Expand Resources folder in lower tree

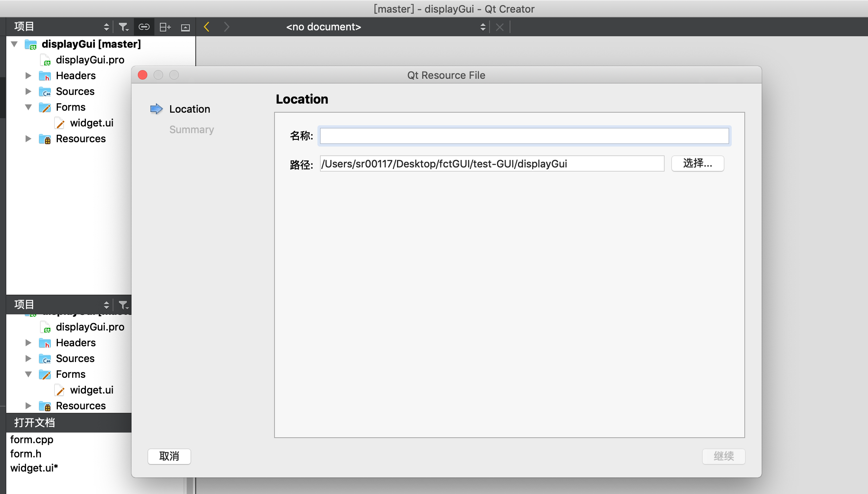coord(28,406)
